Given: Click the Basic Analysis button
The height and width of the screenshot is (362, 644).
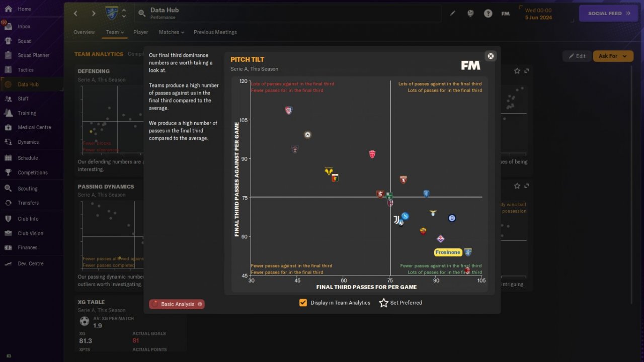Looking at the screenshot, I should (x=177, y=304).
